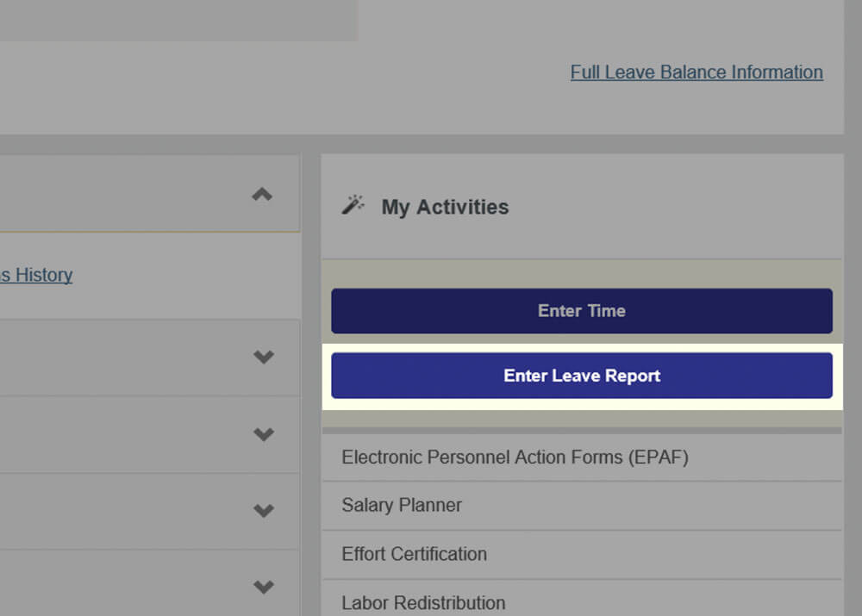Expand the third section's down chevron
The width and height of the screenshot is (862, 616).
264,510
